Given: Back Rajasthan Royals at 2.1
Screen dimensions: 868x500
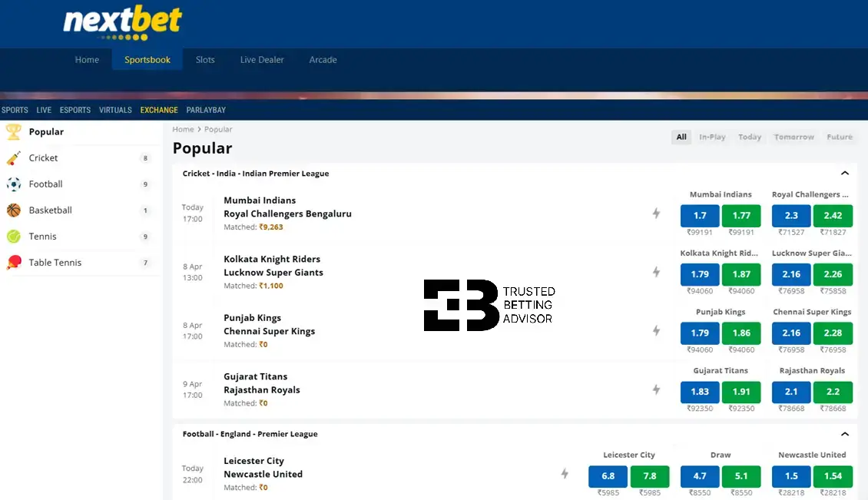Looking at the screenshot, I should coord(791,392).
